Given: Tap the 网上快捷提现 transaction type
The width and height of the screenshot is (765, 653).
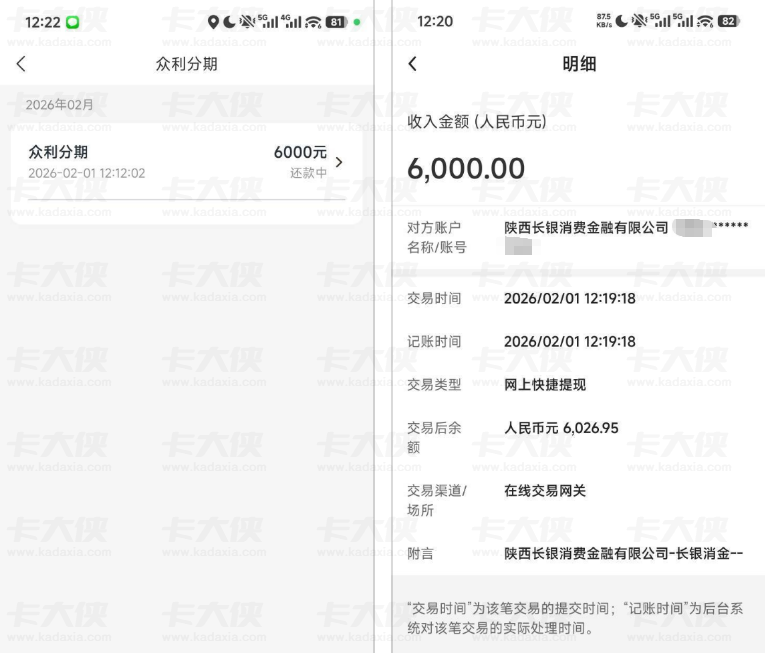Looking at the screenshot, I should tap(545, 385).
